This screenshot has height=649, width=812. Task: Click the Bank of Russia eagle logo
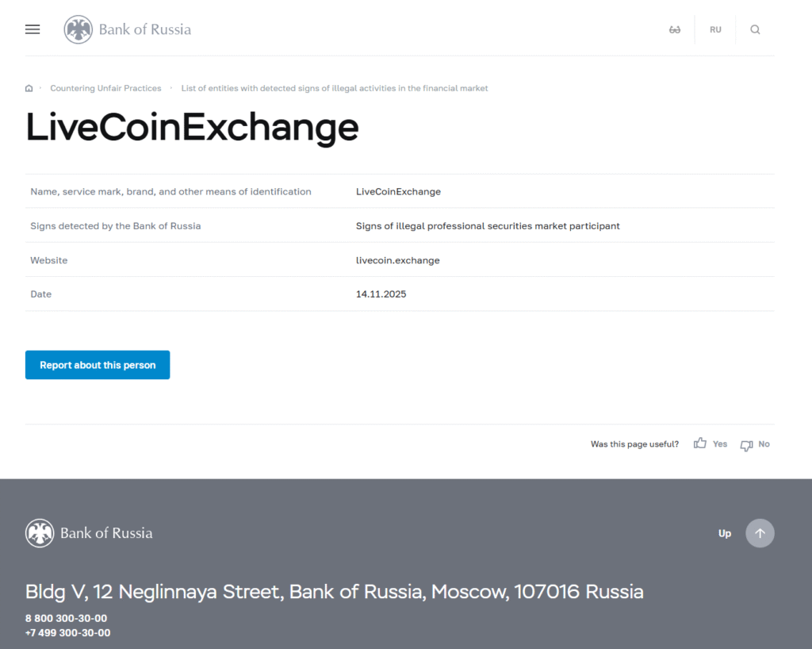pyautogui.click(x=78, y=29)
